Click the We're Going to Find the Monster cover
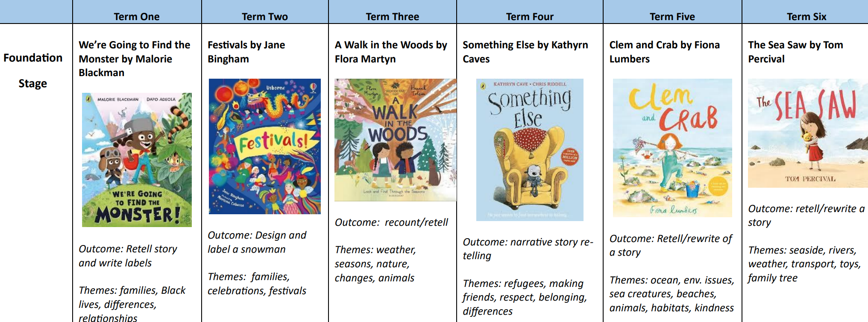 point(137,160)
